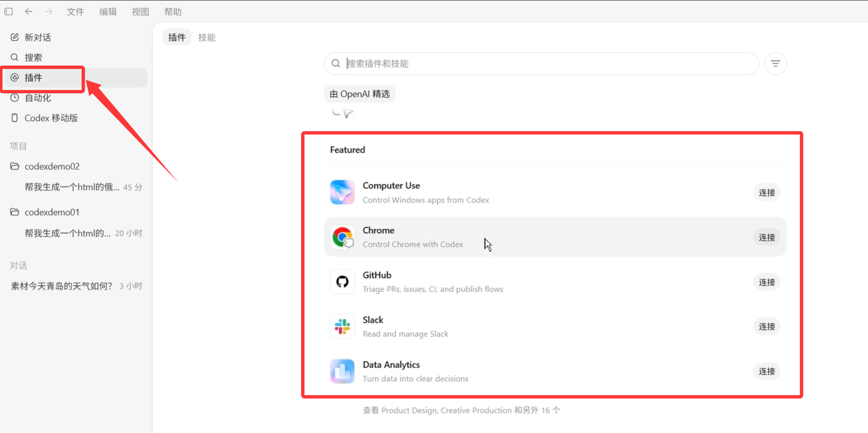The height and width of the screenshot is (433, 868).
Task: Open the 视图 menu
Action: [x=140, y=12]
